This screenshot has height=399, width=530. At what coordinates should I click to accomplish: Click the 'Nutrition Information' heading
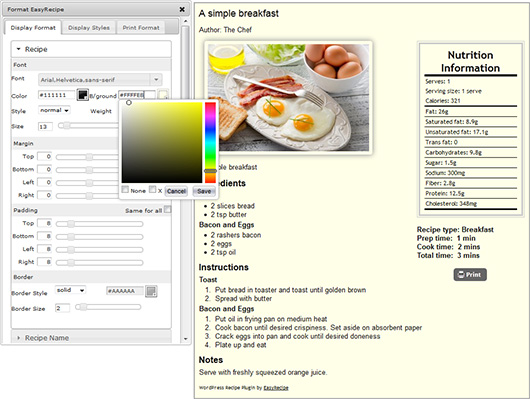(x=470, y=62)
